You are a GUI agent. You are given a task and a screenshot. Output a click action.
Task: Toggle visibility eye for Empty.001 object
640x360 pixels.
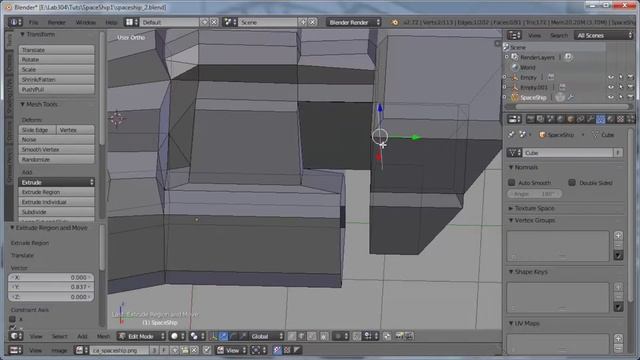(611, 87)
